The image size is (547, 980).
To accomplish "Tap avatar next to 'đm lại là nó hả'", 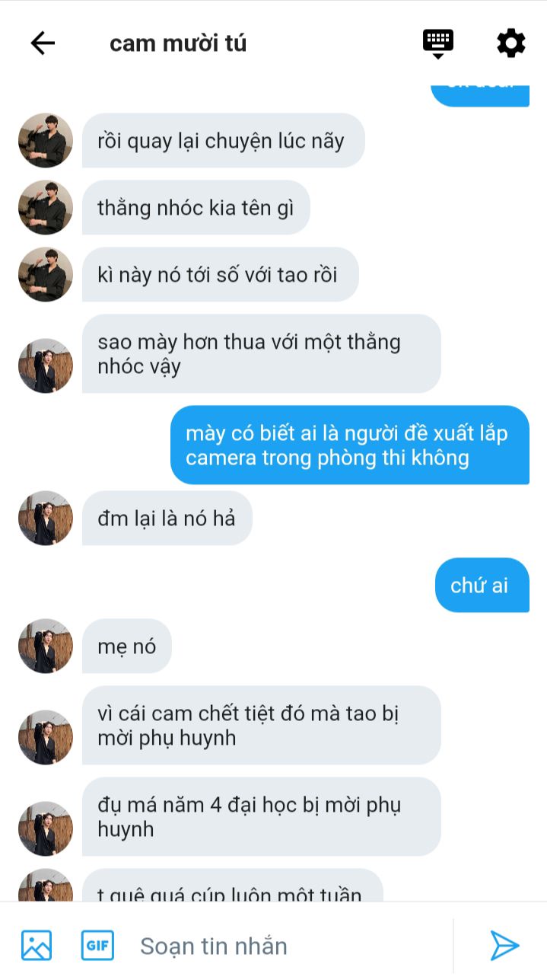I will [46, 518].
